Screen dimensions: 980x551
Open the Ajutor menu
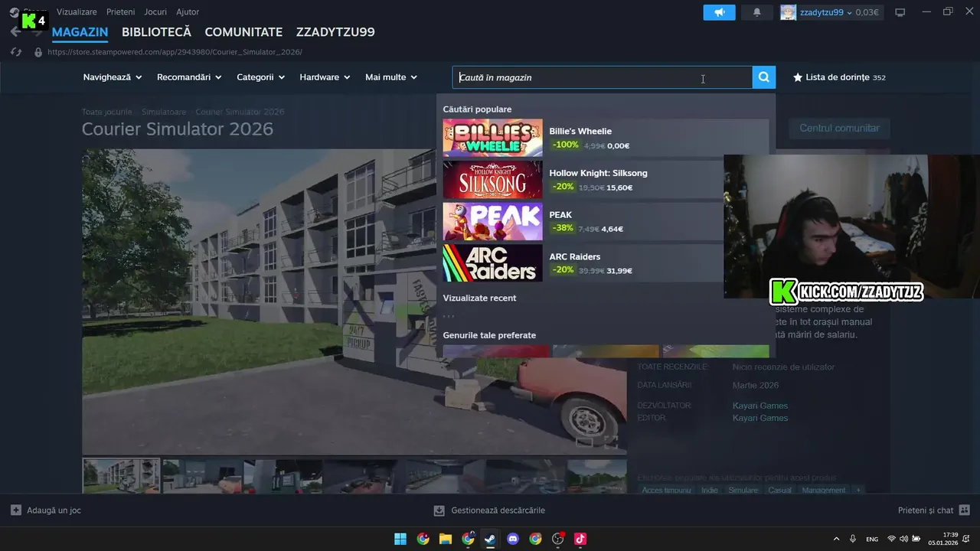(x=188, y=12)
